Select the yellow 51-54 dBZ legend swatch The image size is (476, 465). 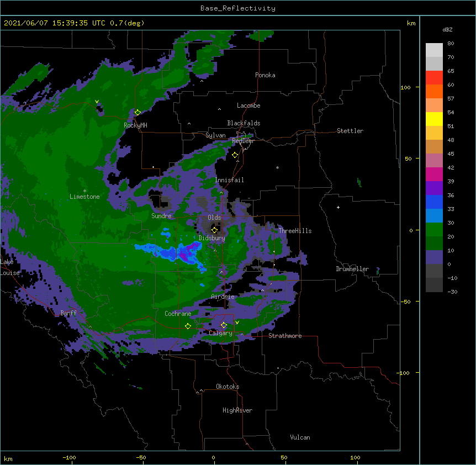(434, 119)
